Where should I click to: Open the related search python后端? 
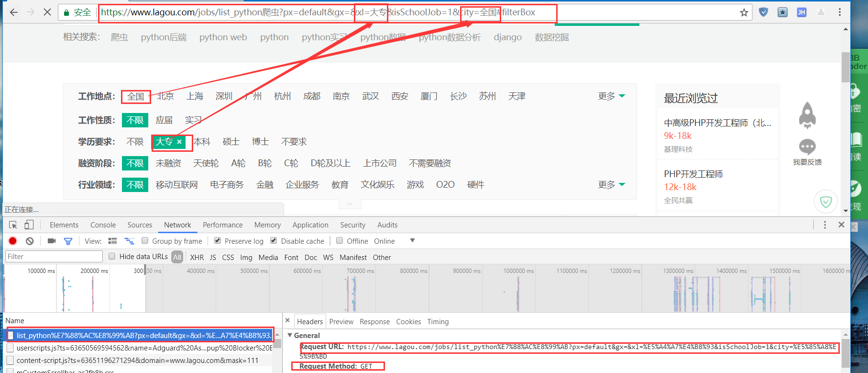click(164, 37)
